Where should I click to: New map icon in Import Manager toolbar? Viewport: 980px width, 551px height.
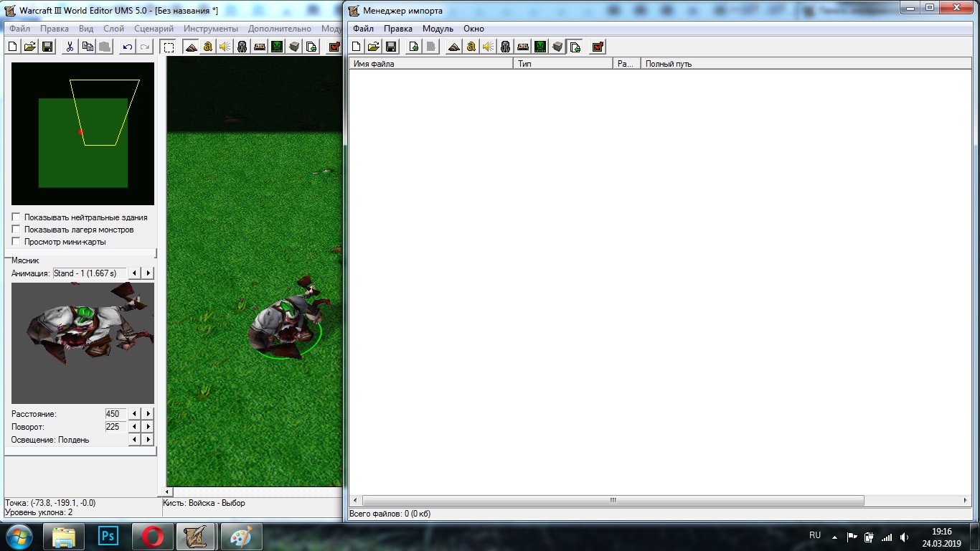coord(357,47)
